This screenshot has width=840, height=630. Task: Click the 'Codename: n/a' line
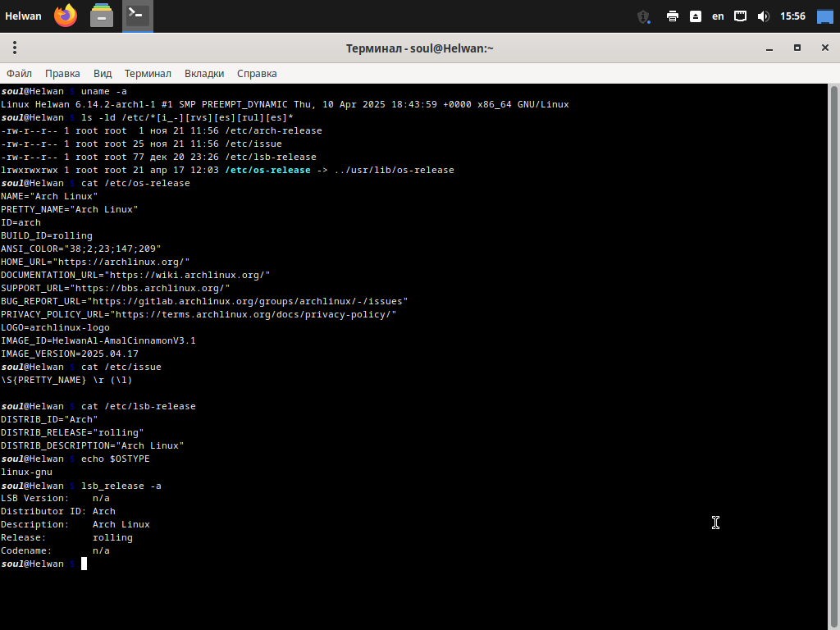[55, 550]
